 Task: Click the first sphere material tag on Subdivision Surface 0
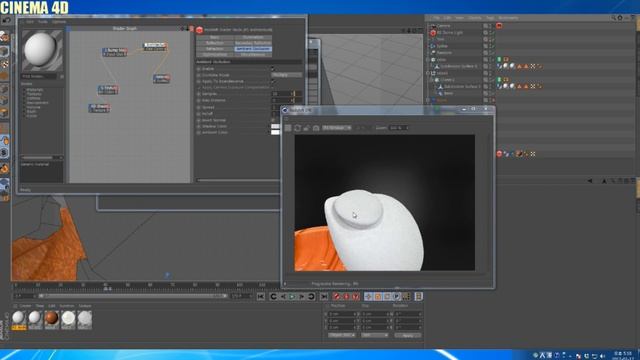pyautogui.click(x=506, y=66)
